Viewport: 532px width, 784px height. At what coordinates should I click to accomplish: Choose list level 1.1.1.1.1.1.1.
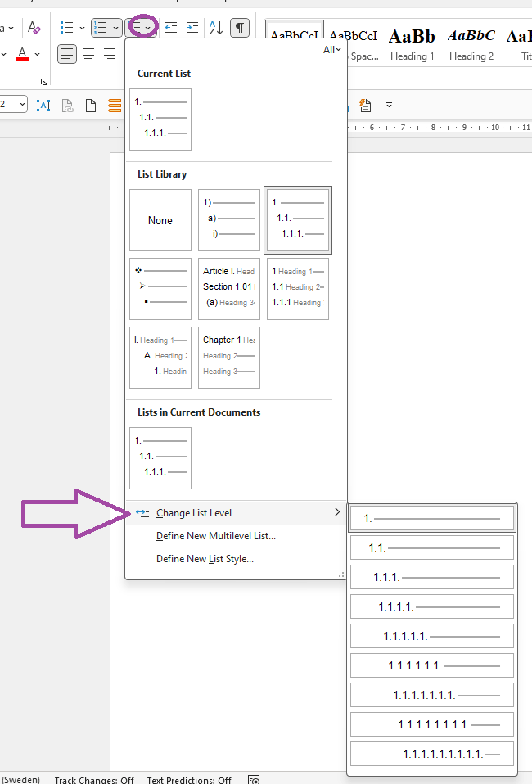[432, 695]
